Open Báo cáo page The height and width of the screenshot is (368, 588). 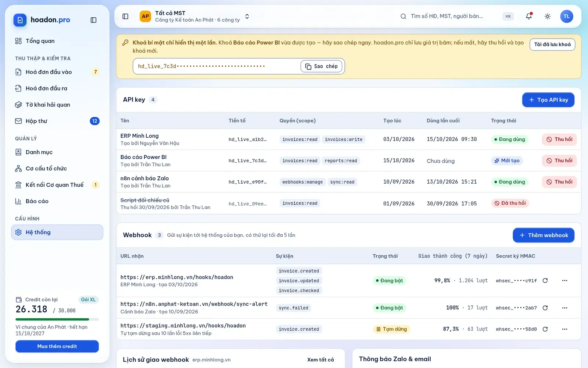57,201
